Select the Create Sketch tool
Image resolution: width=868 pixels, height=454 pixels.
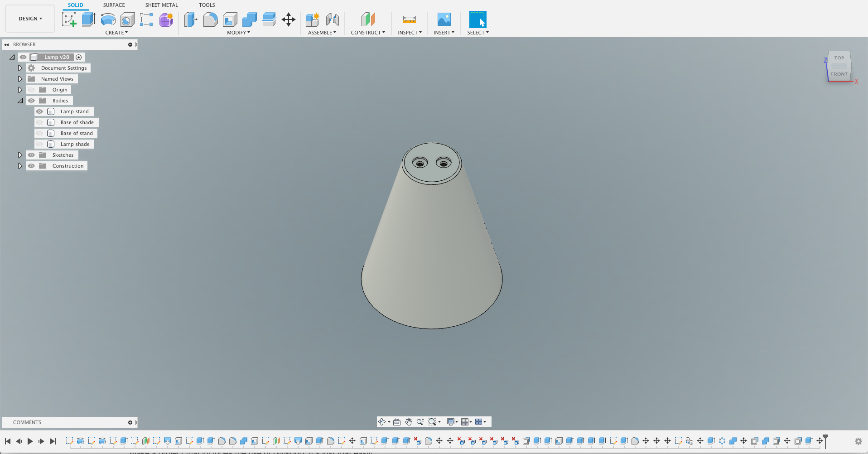click(69, 19)
